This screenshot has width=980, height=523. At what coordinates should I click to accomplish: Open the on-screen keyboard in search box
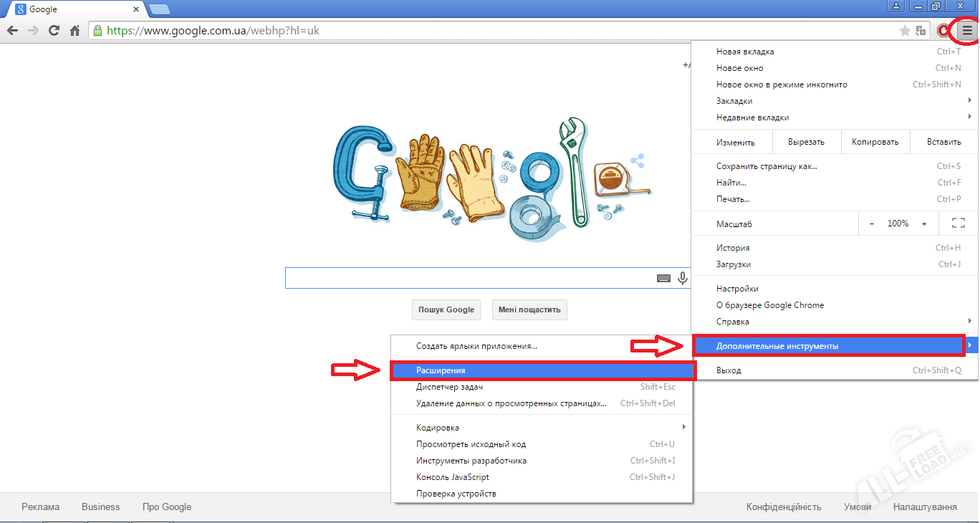click(x=663, y=278)
